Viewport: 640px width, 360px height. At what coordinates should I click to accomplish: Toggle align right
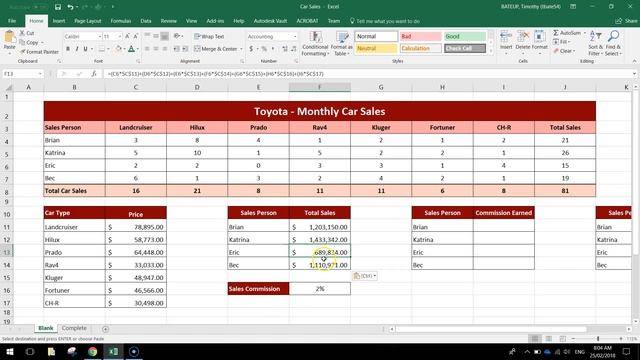164,49
